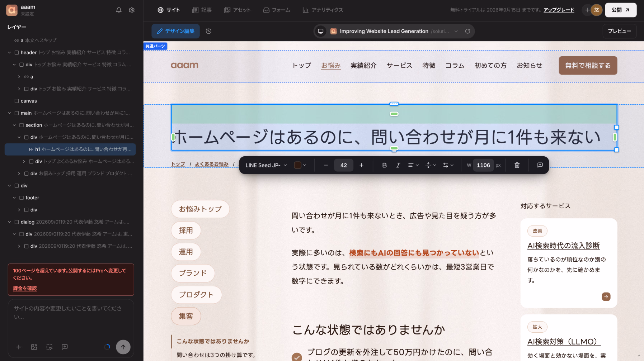Viewport: 644px width, 361px height.
Task: Click 実績紹介 nav link in page
Action: point(363,66)
